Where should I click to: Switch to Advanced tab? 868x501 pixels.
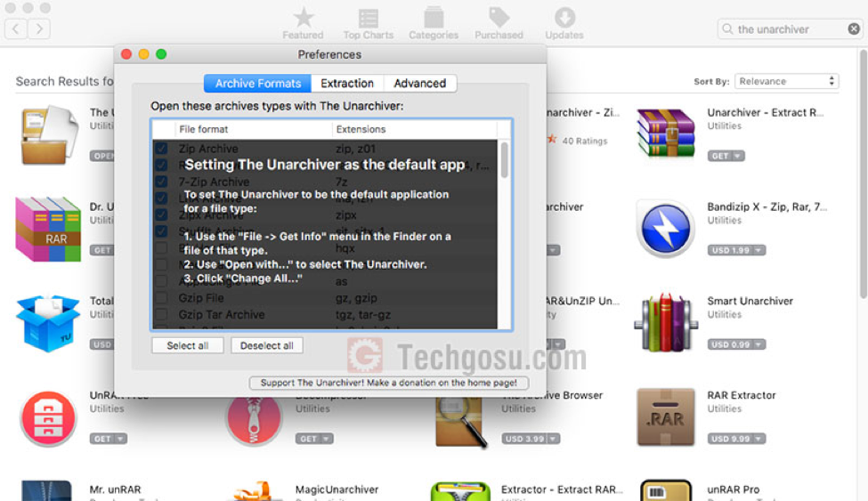pyautogui.click(x=419, y=83)
